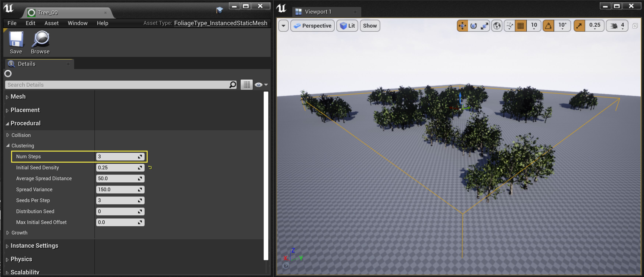Select the rotate transform tool

[473, 26]
